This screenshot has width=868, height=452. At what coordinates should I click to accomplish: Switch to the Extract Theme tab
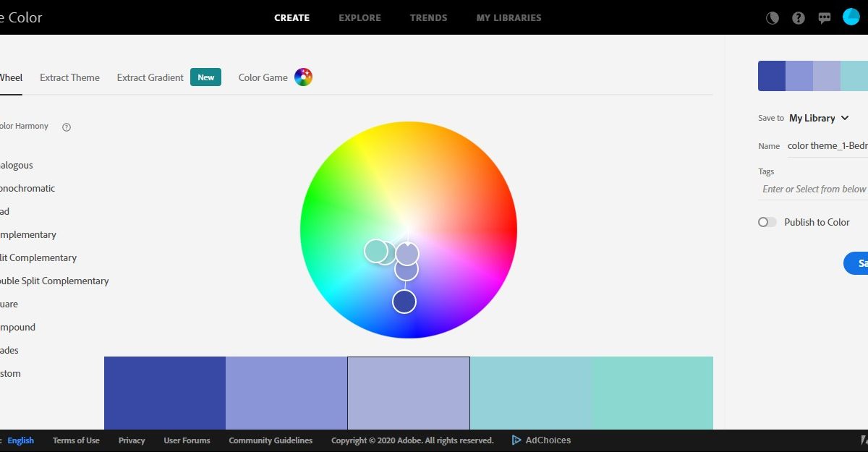(69, 77)
